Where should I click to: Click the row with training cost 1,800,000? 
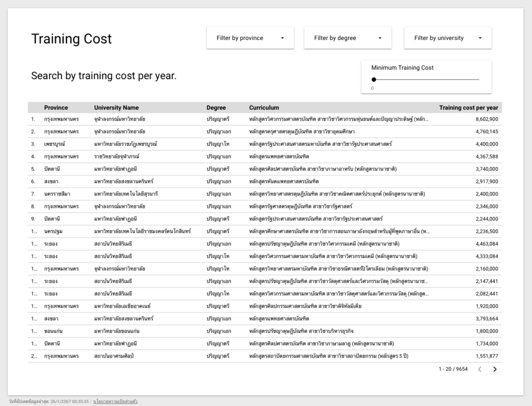coord(264,331)
